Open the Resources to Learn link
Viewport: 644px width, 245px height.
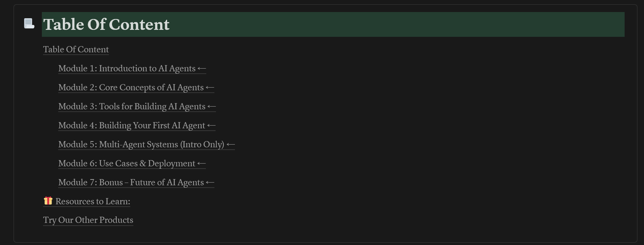[x=93, y=201]
